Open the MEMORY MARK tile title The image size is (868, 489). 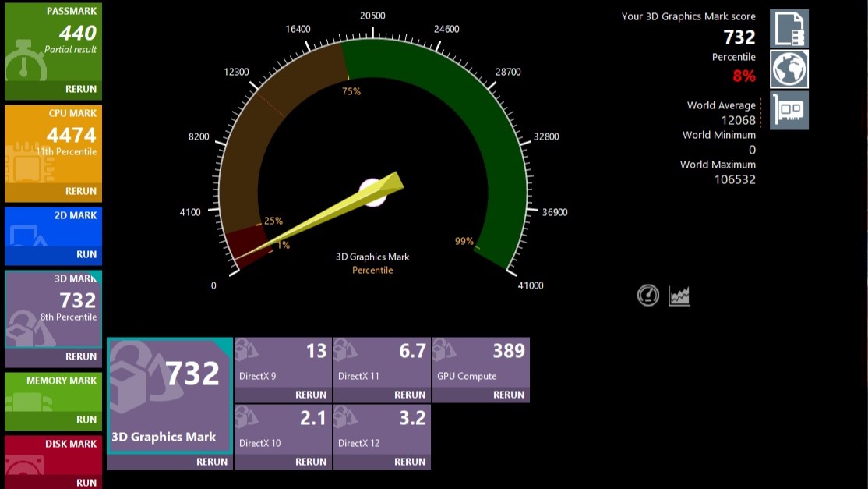[x=62, y=381]
